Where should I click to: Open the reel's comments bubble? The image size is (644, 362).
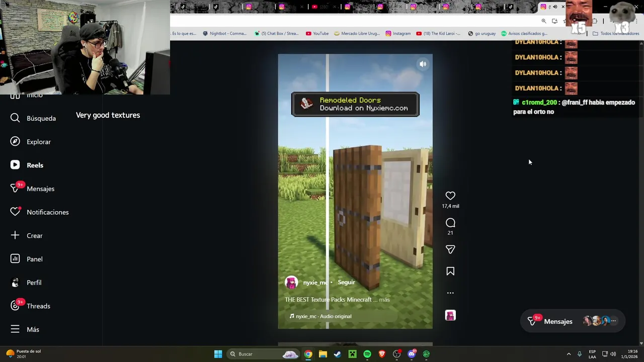coord(450,223)
